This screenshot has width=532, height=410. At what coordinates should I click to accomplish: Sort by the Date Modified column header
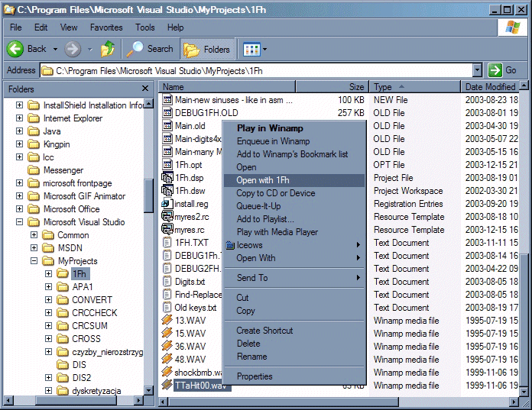490,87
